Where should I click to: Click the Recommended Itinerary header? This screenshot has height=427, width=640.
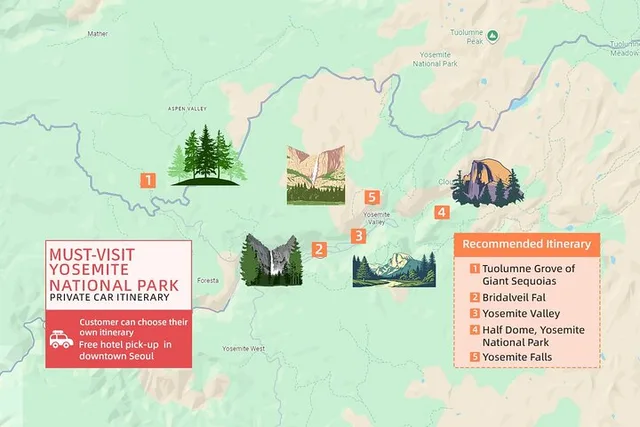tap(527, 245)
